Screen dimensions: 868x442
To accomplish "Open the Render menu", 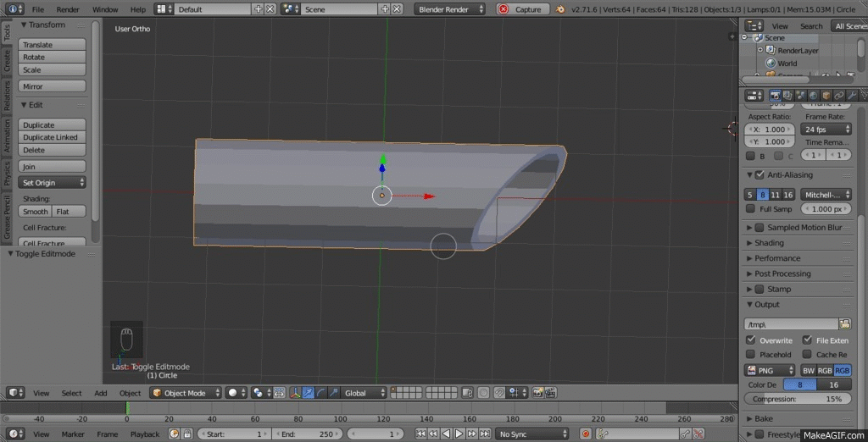I will click(67, 8).
